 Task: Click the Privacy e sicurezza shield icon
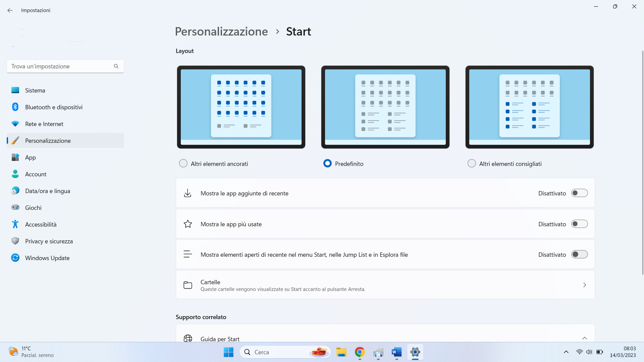[x=15, y=241]
